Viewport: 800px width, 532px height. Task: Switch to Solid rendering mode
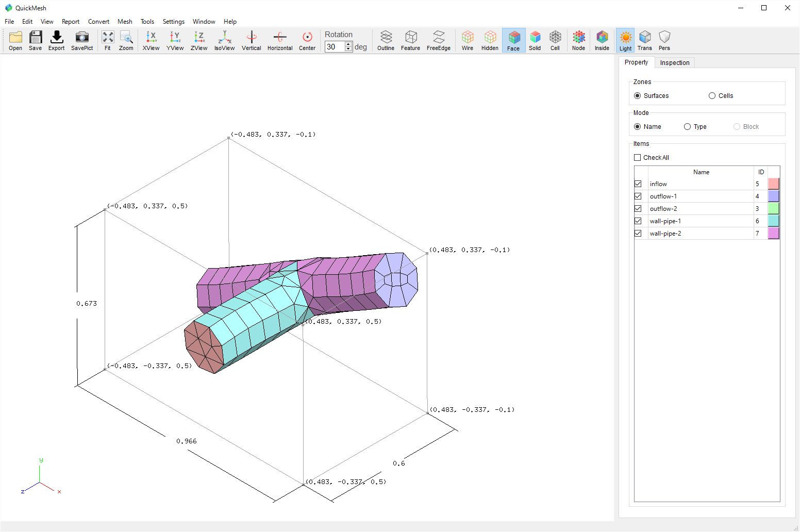click(x=535, y=40)
